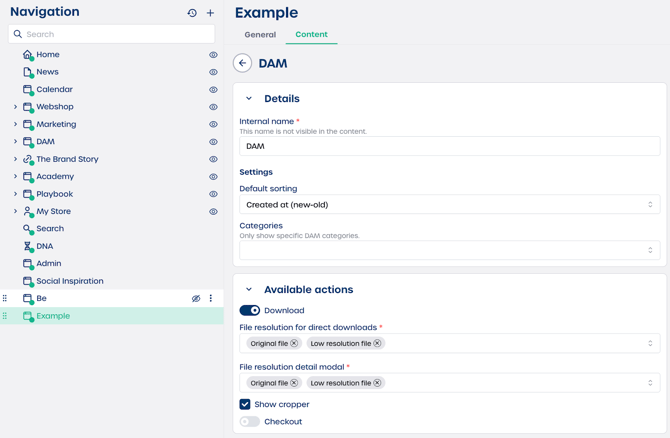Screen dimensions: 670x438
Task: Click drag handle beside Example item
Action: [x=5, y=316]
